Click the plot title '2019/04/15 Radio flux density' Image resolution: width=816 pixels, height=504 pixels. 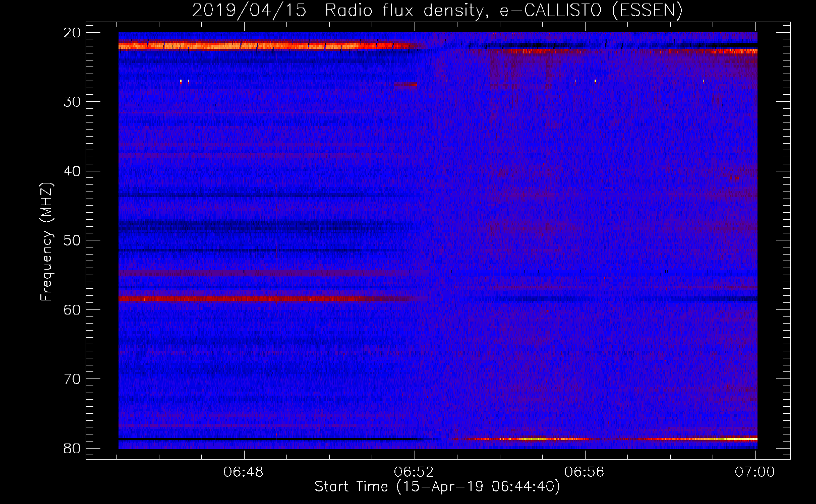(437, 10)
